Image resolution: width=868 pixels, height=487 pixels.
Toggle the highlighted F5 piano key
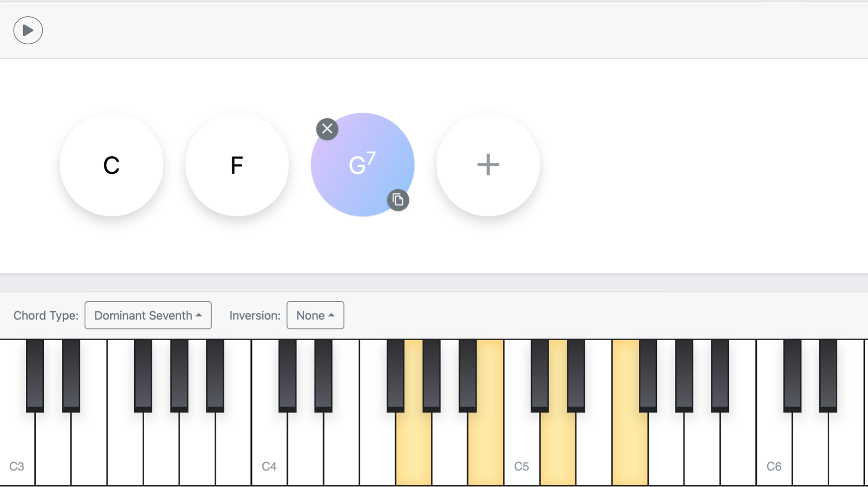[630, 447]
